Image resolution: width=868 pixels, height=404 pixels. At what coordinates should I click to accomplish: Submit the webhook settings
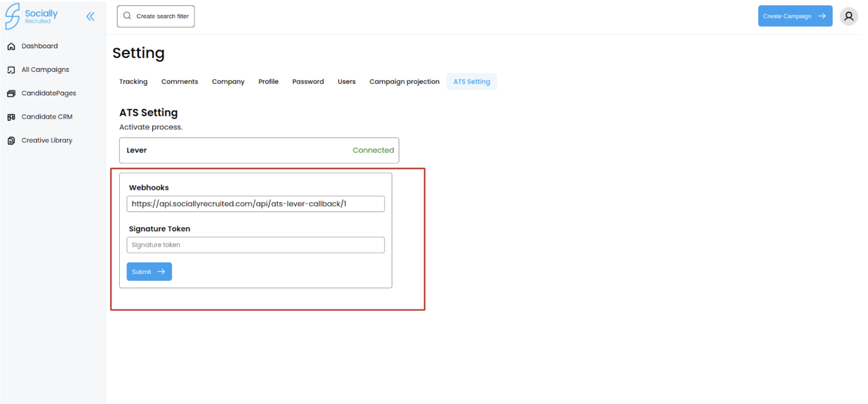click(x=149, y=271)
